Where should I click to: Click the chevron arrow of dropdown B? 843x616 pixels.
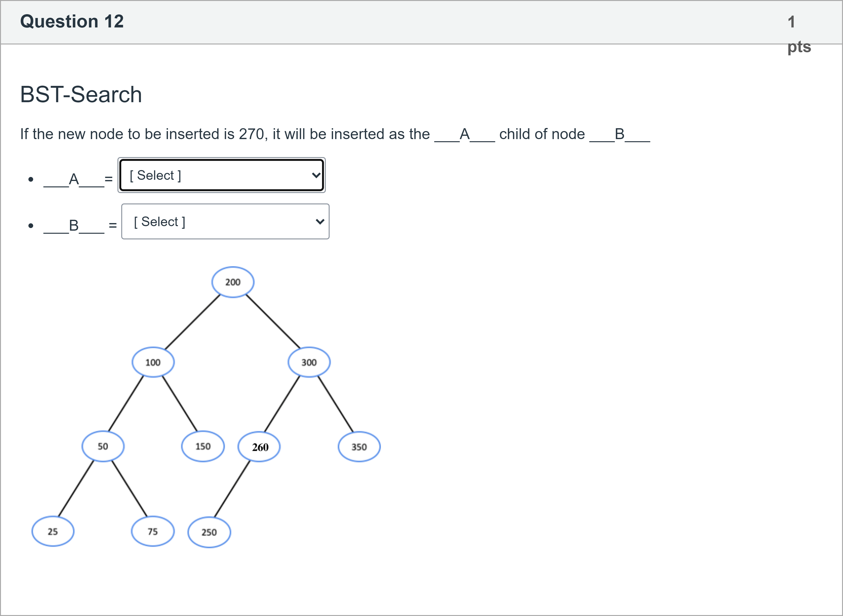coord(320,221)
